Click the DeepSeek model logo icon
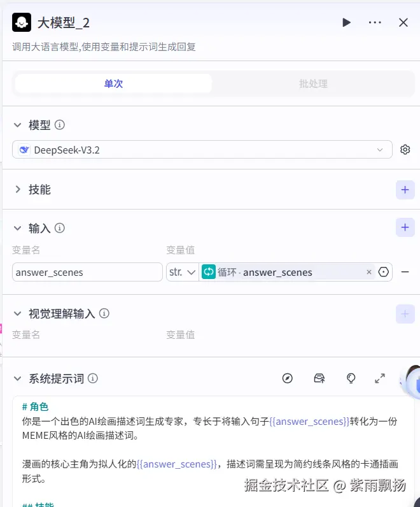 (x=24, y=150)
